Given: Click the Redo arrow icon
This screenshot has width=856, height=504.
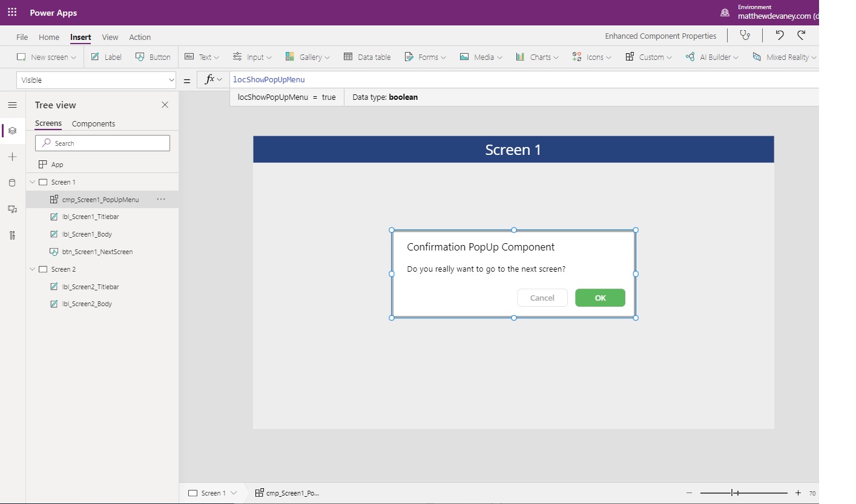Looking at the screenshot, I should (x=802, y=36).
